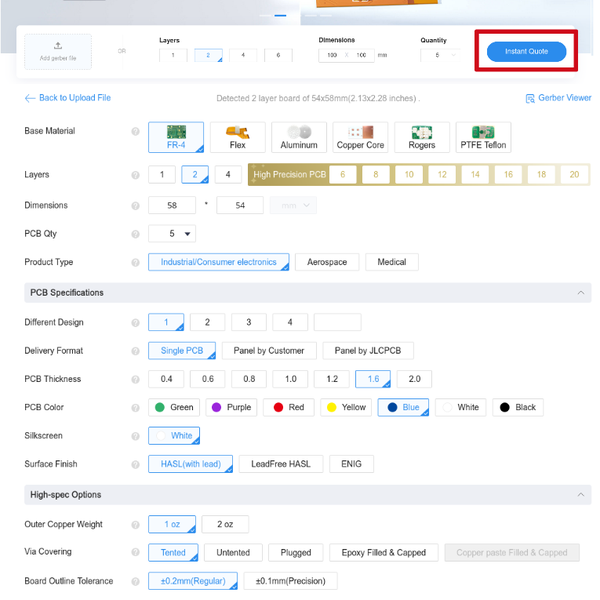
Task: Open help icon beside Layers row
Action: 135,175
